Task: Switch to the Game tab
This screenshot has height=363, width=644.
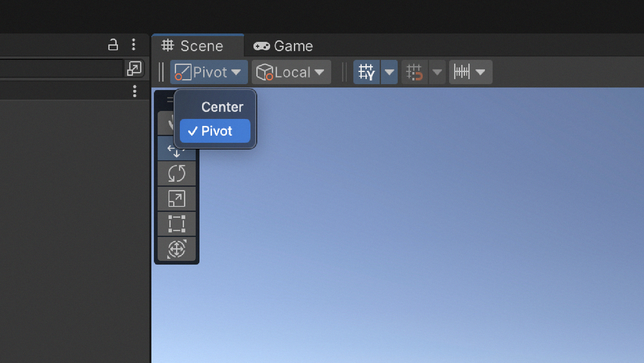Action: (284, 46)
